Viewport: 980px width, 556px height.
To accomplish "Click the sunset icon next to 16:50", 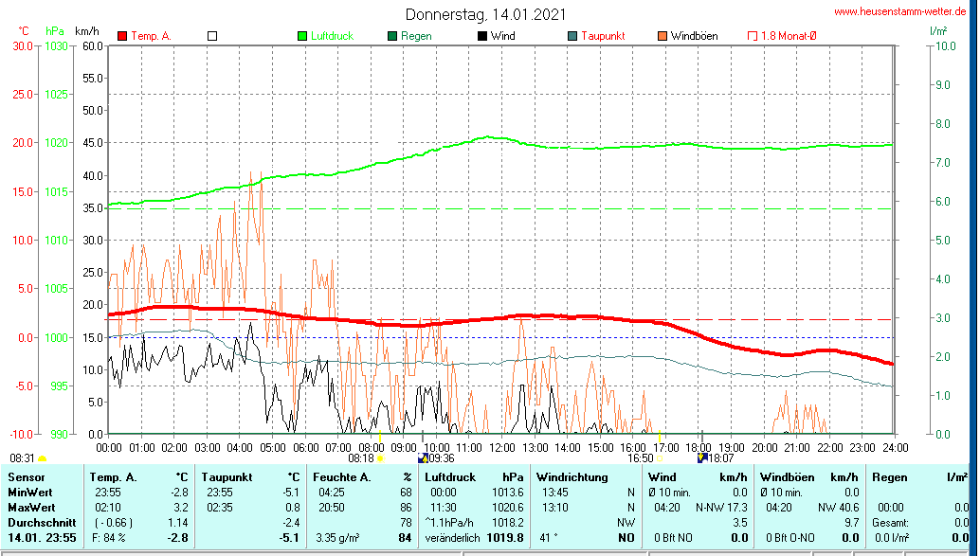I will 660,458.
